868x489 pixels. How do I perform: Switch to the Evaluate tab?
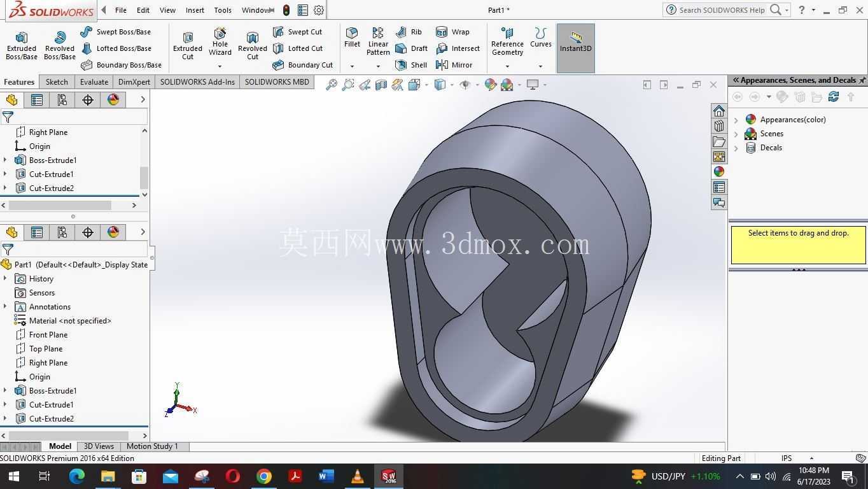tap(94, 82)
